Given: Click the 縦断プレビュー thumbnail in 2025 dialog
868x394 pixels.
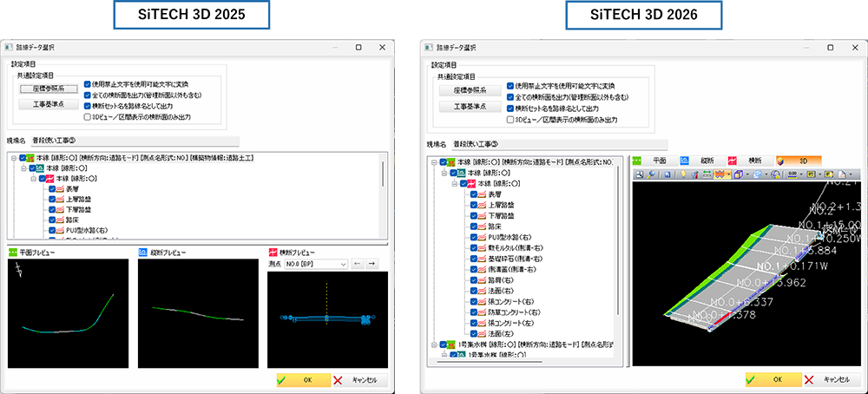Looking at the screenshot, I should pos(198,313).
